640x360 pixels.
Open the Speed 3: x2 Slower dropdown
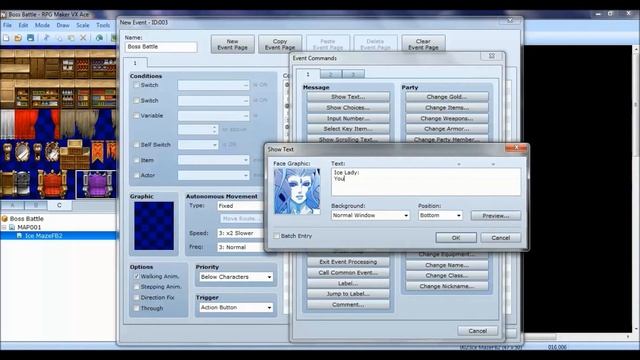[241, 233]
